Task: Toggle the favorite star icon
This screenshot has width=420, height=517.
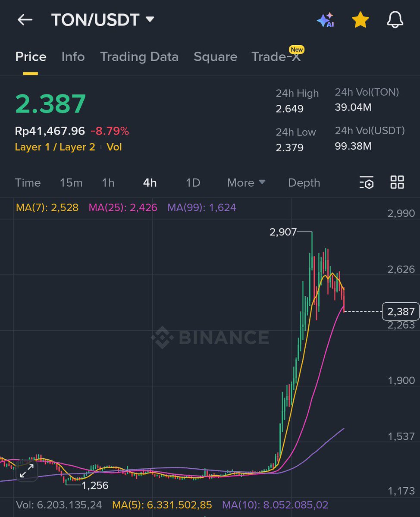Action: click(360, 20)
